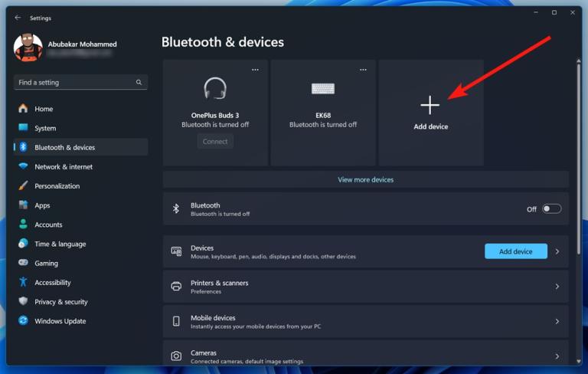Select Windows Update in sidebar
This screenshot has width=588, height=374.
pos(80,321)
